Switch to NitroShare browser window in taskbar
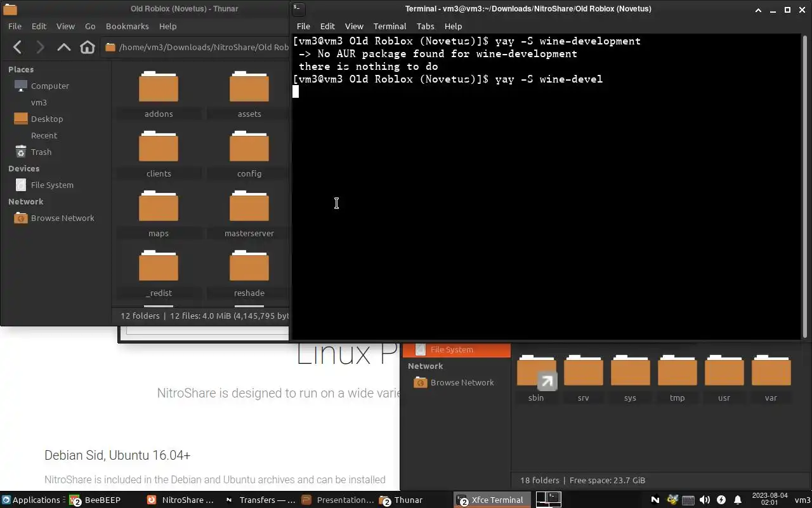 click(x=181, y=500)
